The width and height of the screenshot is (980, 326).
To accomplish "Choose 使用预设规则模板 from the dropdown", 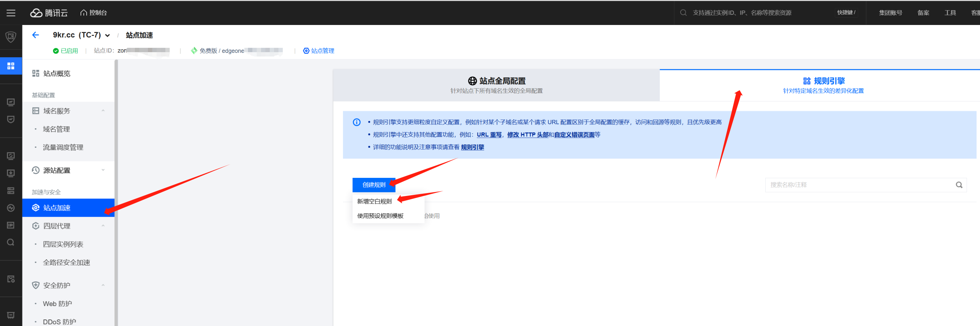I will pos(388,216).
